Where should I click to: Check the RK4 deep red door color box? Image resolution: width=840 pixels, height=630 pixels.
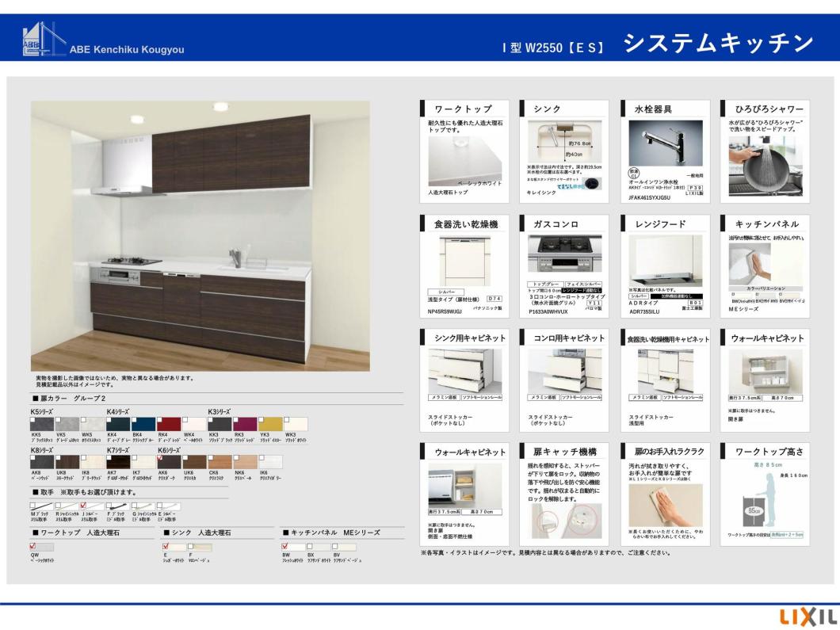click(x=159, y=420)
